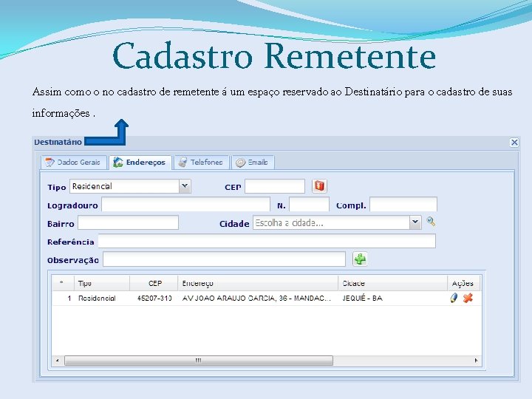The width and height of the screenshot is (532, 399).
Task: Focus the N. number field
Action: pyautogui.click(x=309, y=205)
